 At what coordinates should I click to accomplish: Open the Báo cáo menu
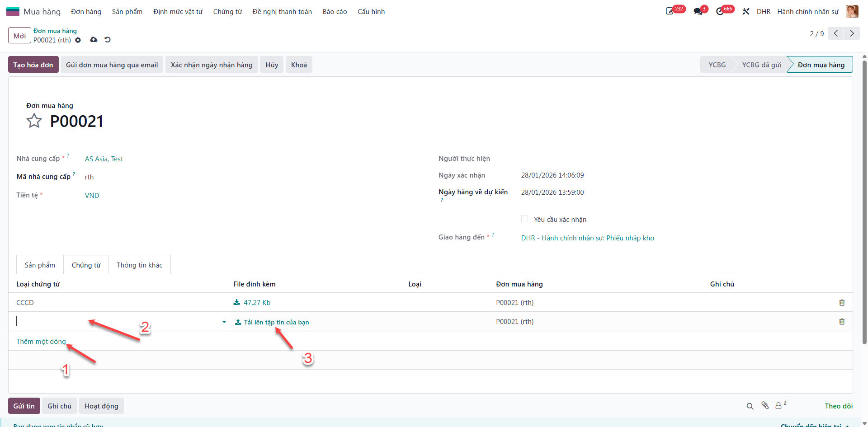(x=335, y=11)
